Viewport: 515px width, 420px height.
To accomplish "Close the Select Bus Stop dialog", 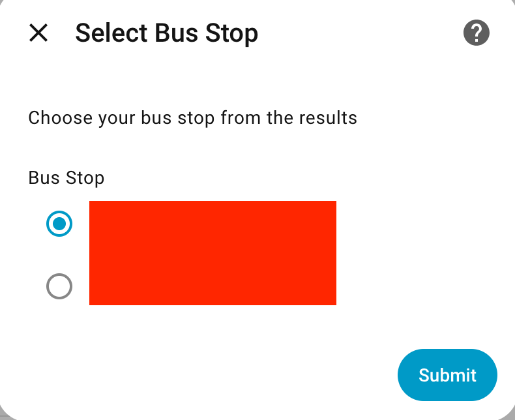I will (39, 33).
